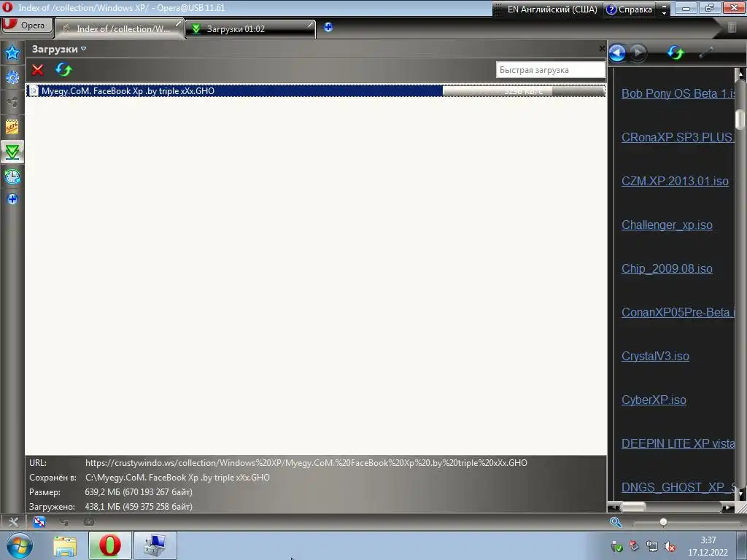
Task: Open the History clock panel in the sidebar
Action: pos(12,176)
